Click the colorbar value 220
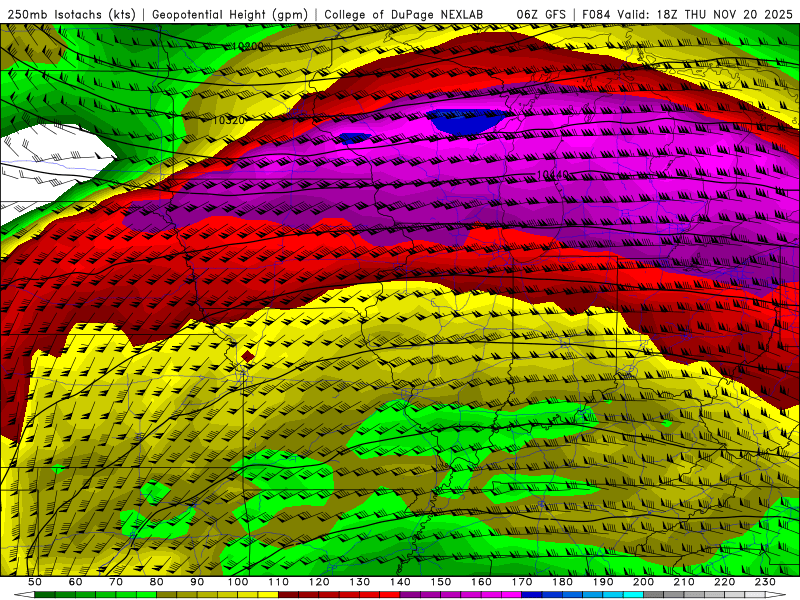 (724, 582)
